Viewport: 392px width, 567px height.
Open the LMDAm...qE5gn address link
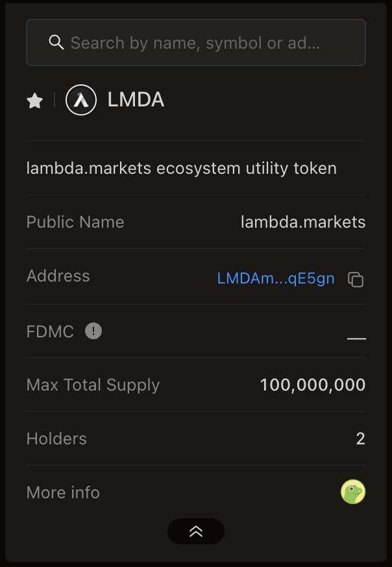(276, 279)
